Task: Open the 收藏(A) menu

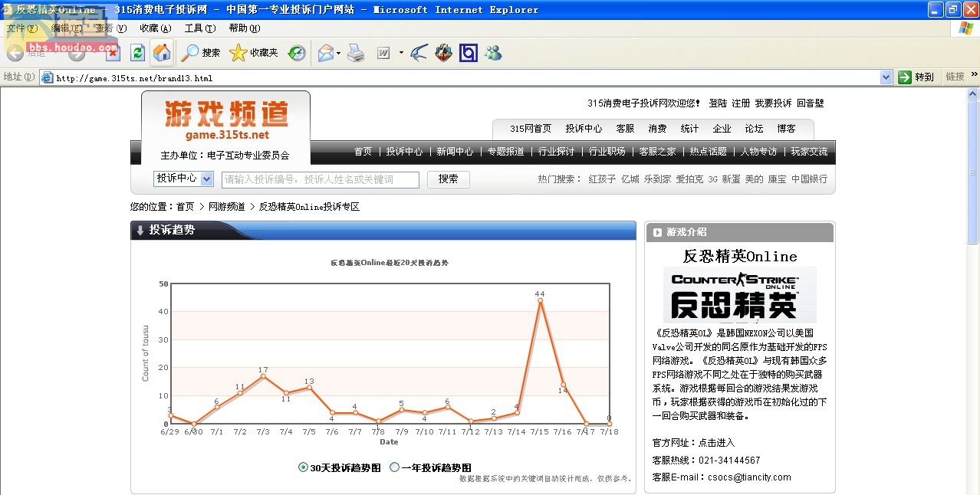Action: point(156,28)
